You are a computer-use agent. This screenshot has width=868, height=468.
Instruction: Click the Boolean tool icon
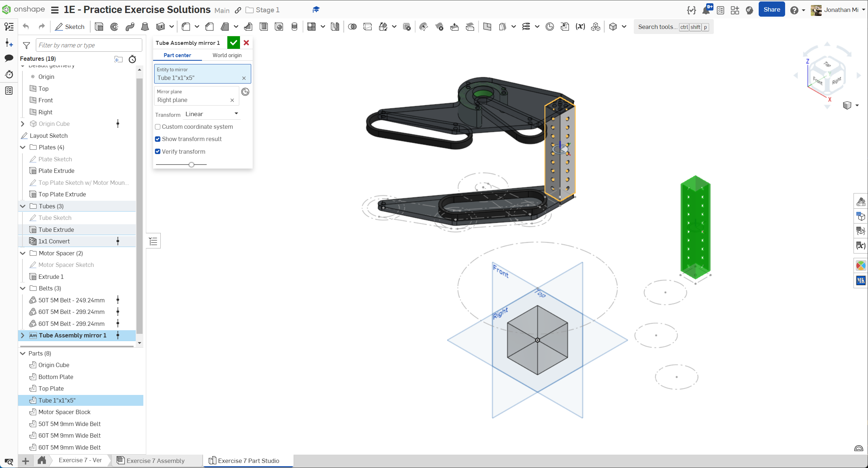click(x=352, y=27)
